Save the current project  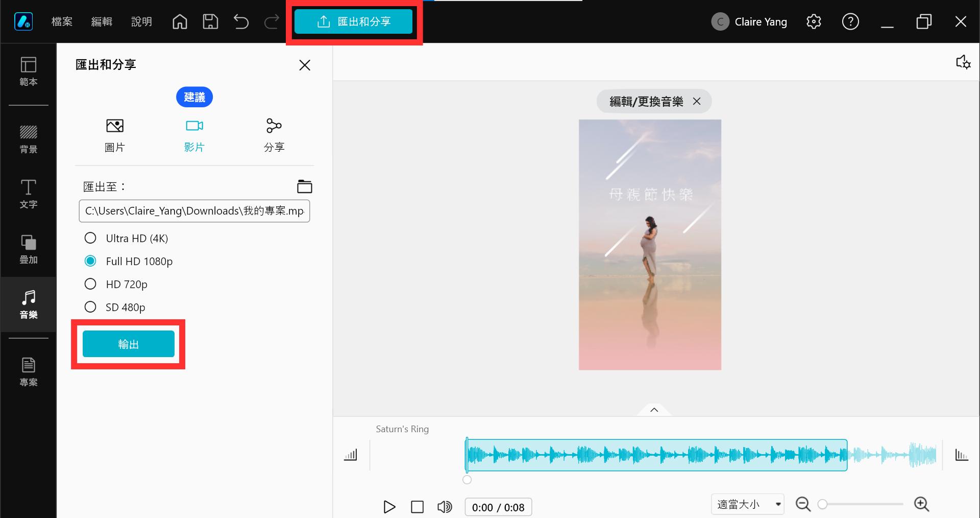pyautogui.click(x=210, y=21)
